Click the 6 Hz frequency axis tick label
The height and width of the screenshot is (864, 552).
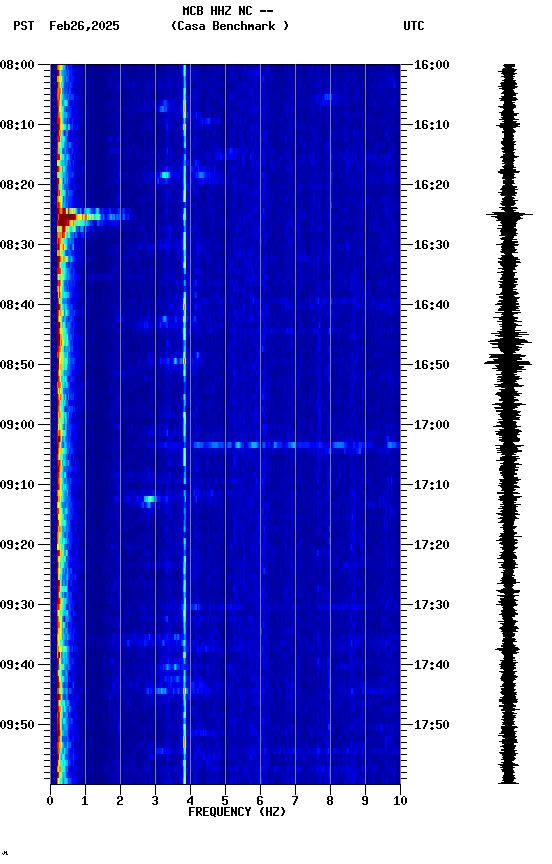260,801
